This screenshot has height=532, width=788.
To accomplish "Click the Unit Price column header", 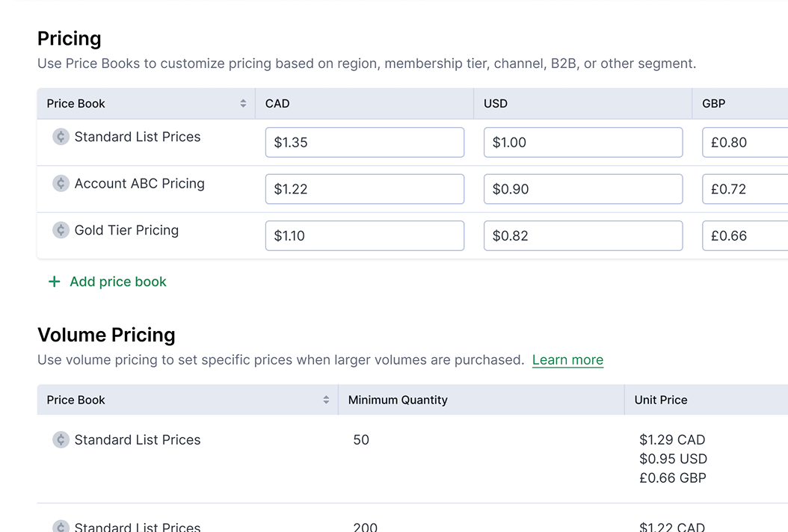I will click(x=661, y=400).
